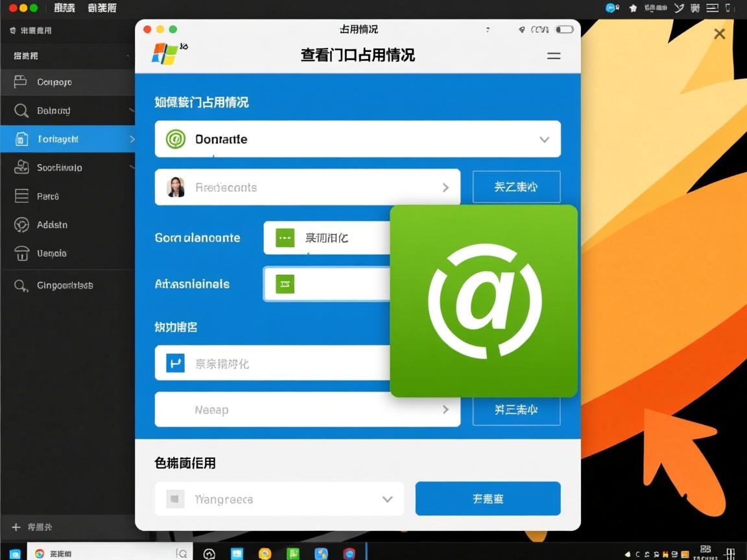The image size is (747, 560).
Task: Open the orange app icon in the taskbar
Action: click(265, 554)
